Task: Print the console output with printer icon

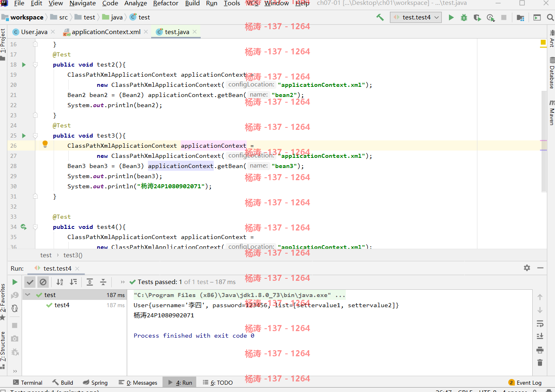Action: (x=540, y=350)
